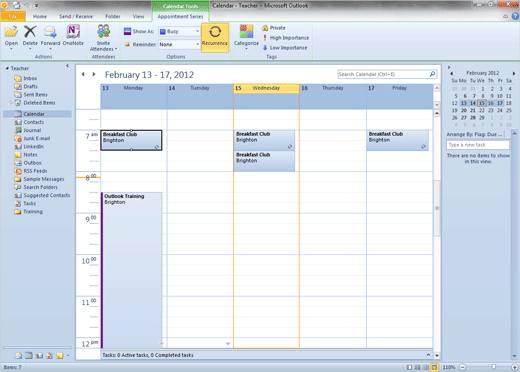This screenshot has height=372, width=520.
Task: Collapse the Teacher mailbox tree
Action: pos(7,68)
